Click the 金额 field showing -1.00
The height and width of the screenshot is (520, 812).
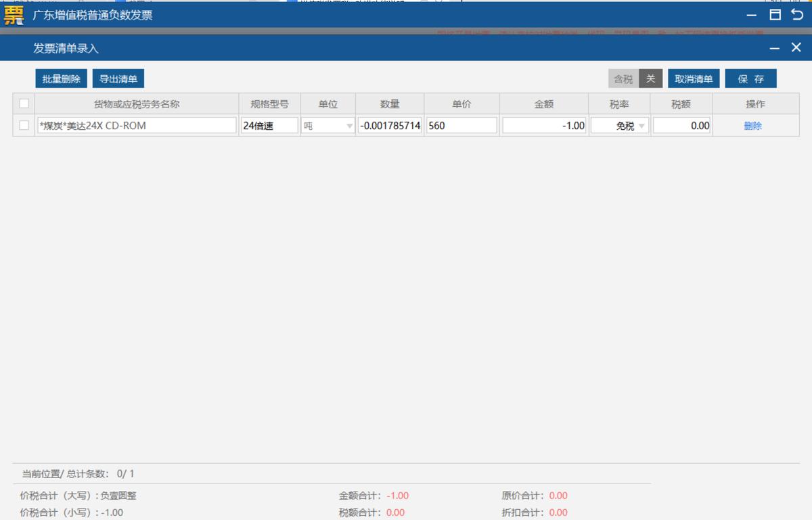pyautogui.click(x=544, y=125)
